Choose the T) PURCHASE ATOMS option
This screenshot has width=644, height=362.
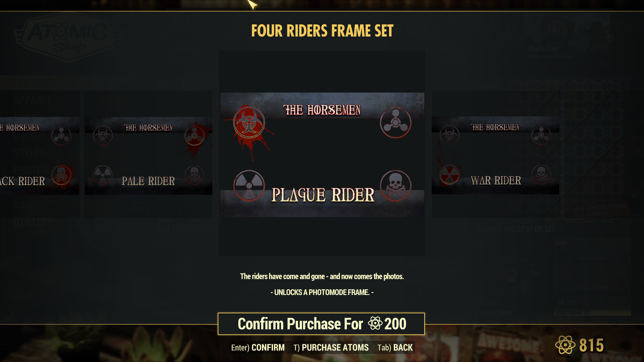(x=331, y=348)
